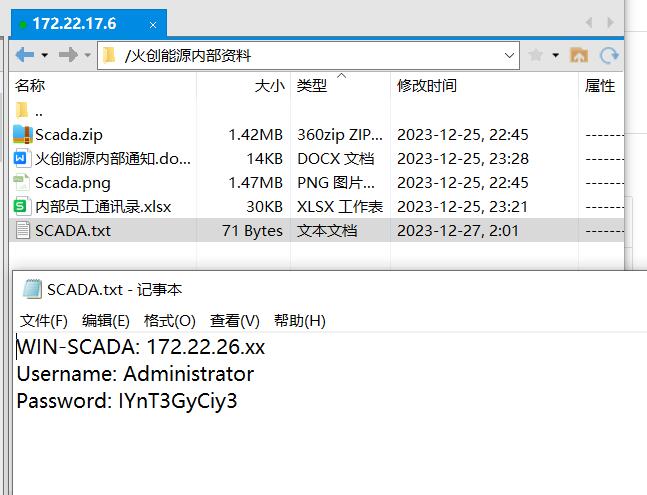This screenshot has height=495, width=647.
Task: Click the bookmark star icon
Action: (536, 55)
